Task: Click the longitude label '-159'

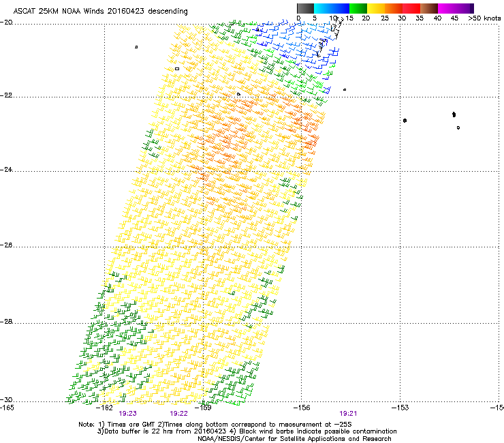Action: click(204, 408)
